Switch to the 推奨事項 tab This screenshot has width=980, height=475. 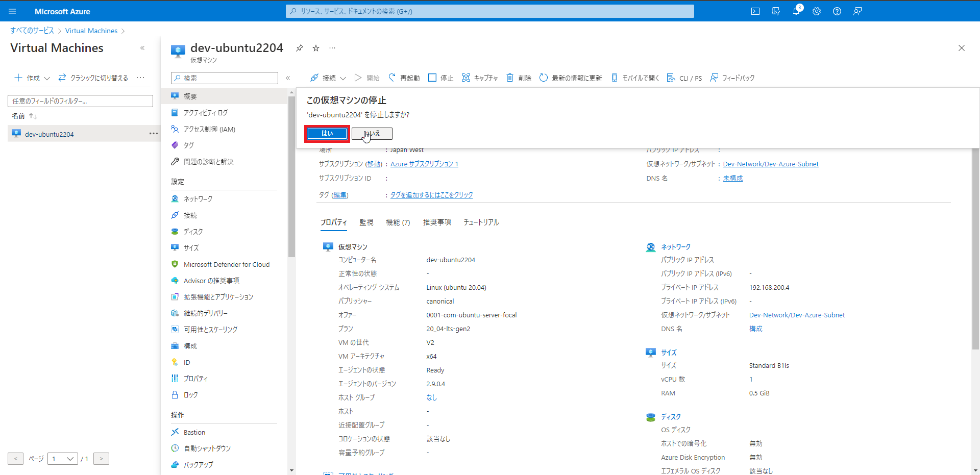[437, 222]
